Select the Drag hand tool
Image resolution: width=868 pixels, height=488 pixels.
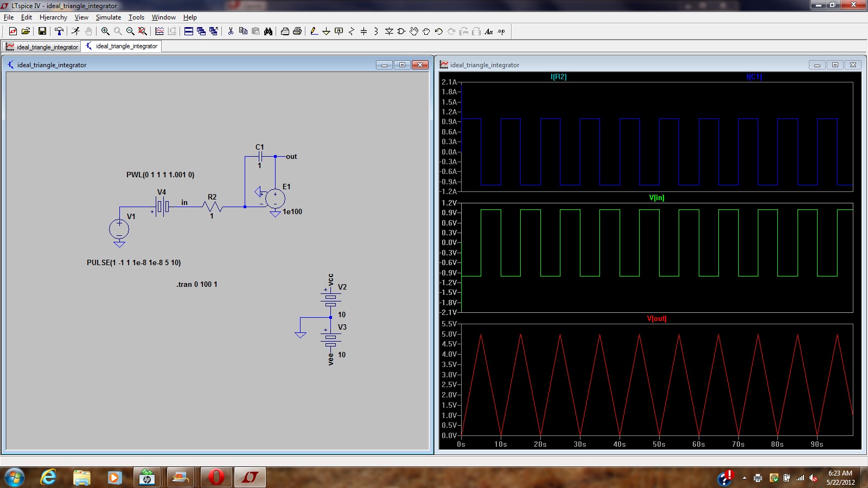click(x=426, y=31)
